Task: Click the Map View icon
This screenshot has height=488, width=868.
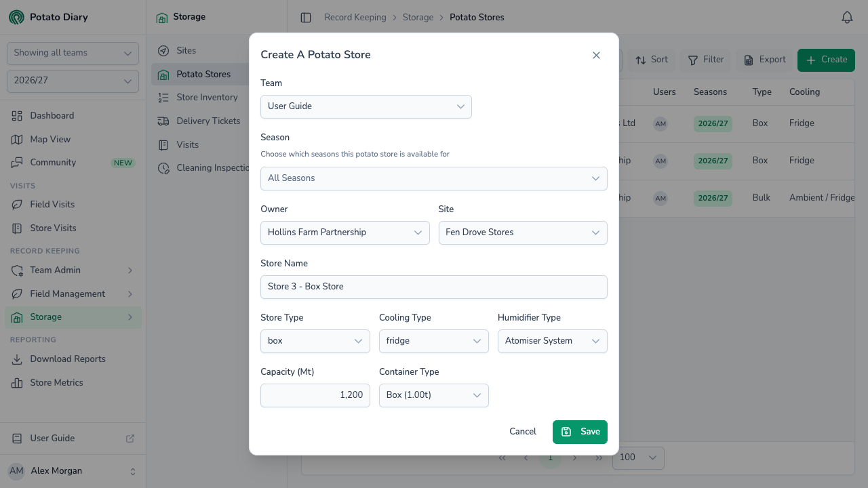Action: pos(17,139)
